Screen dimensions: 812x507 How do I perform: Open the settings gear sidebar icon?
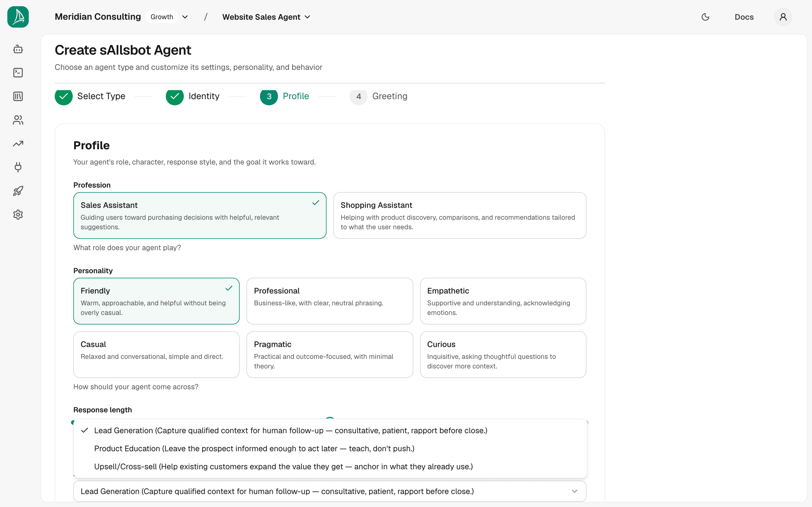point(18,215)
